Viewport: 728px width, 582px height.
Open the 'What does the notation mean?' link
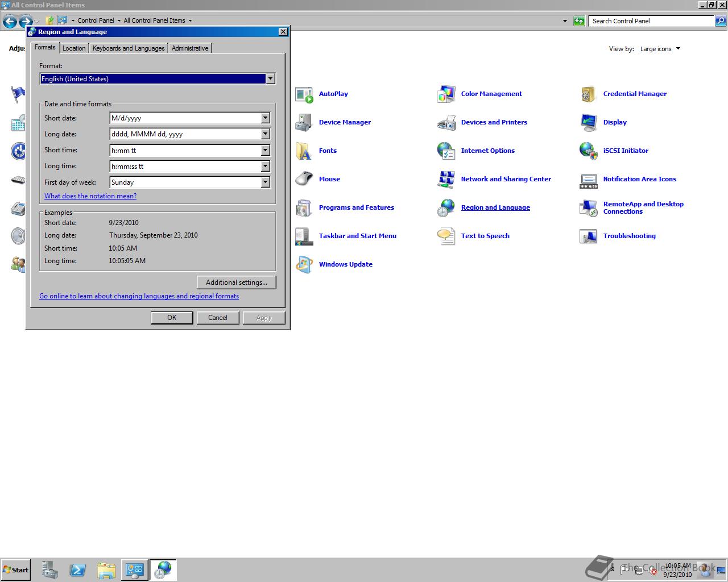[x=90, y=196]
